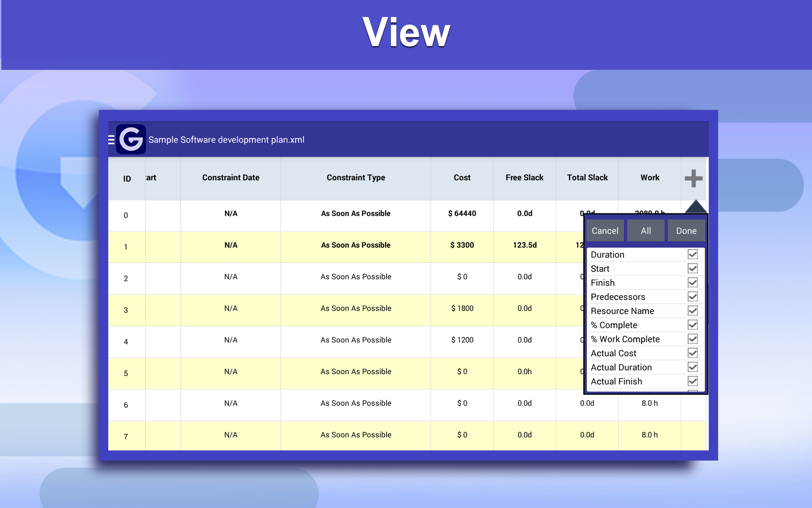
Task: Click the plus icon to add a column
Action: [x=693, y=178]
